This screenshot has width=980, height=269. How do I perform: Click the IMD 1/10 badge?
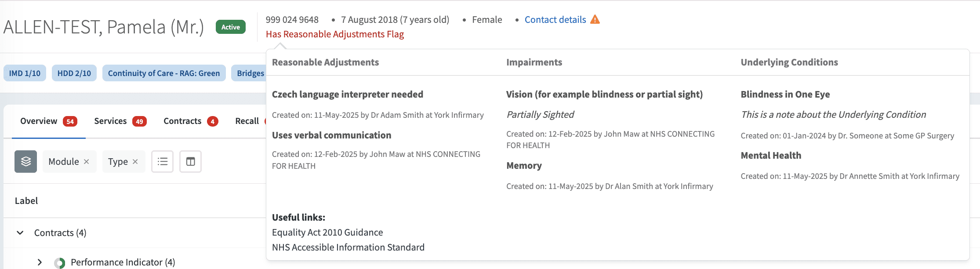25,73
